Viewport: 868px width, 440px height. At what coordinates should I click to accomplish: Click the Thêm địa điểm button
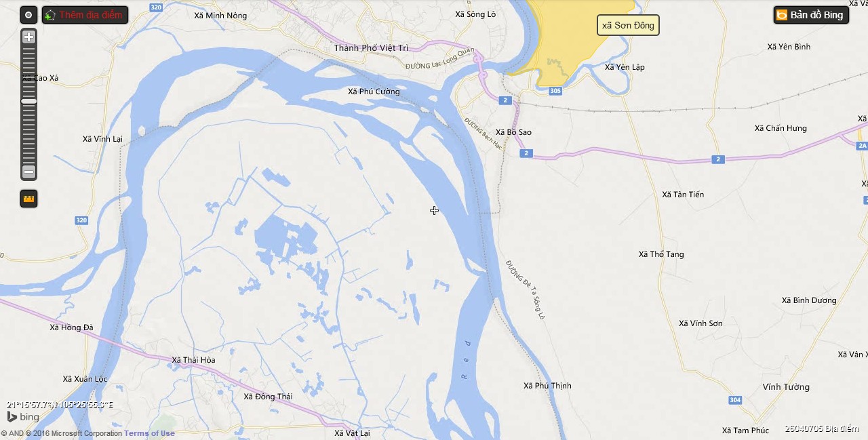[85, 15]
